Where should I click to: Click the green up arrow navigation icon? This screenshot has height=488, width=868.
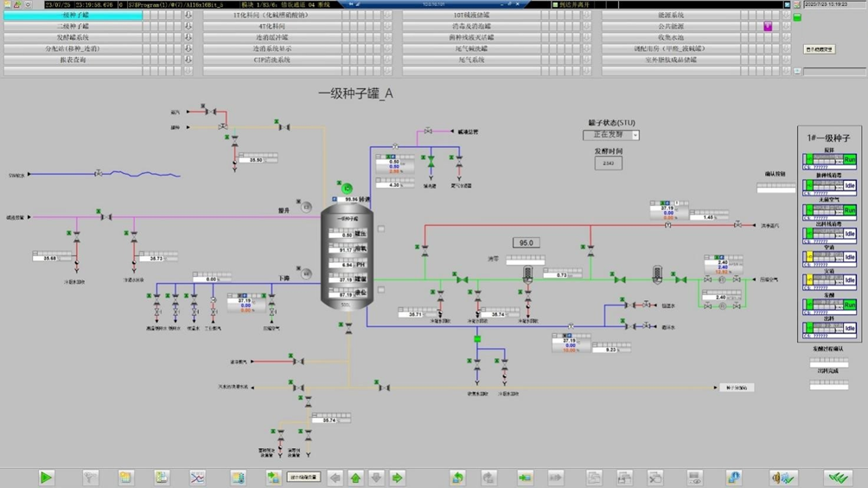coord(355,478)
